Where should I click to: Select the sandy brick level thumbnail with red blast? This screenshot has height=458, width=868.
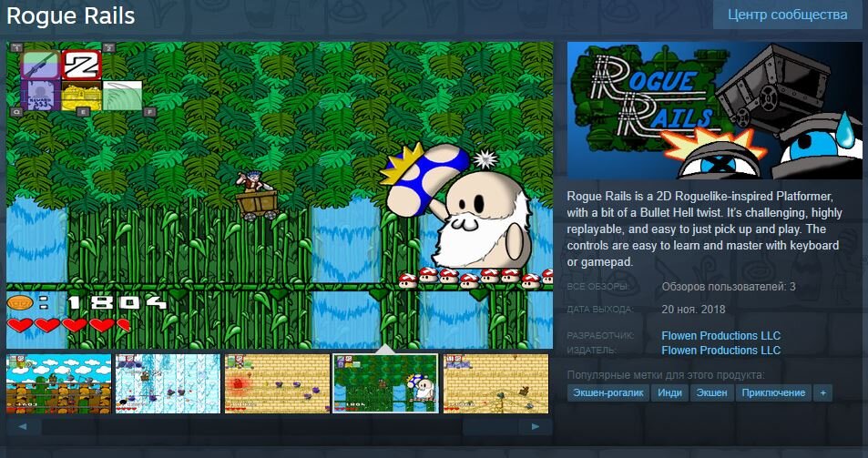(277, 384)
